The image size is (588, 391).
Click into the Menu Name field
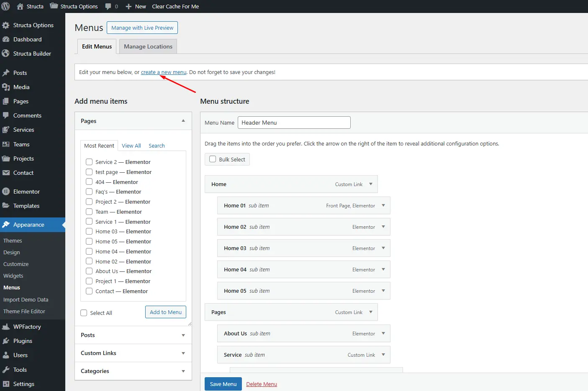click(294, 123)
